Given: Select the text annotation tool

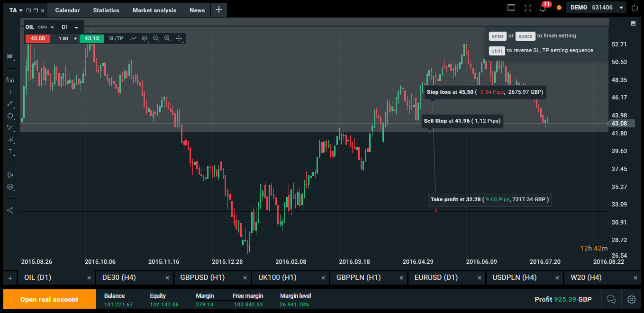Looking at the screenshot, I should click(10, 151).
